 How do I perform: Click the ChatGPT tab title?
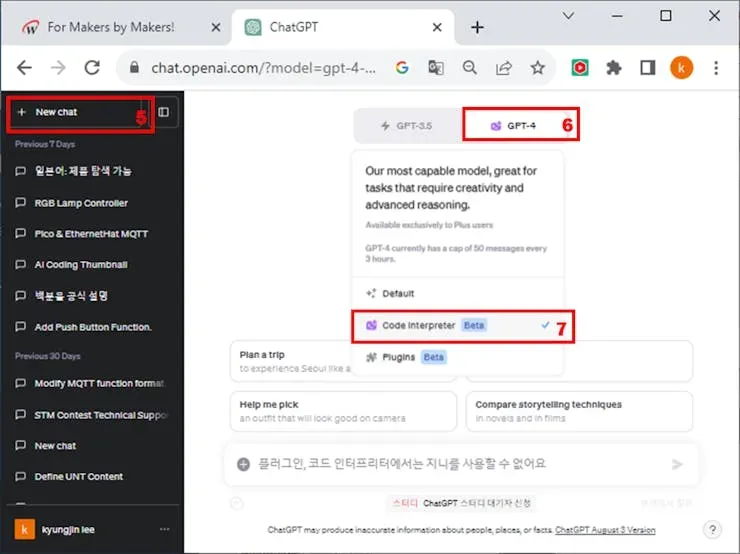[294, 27]
